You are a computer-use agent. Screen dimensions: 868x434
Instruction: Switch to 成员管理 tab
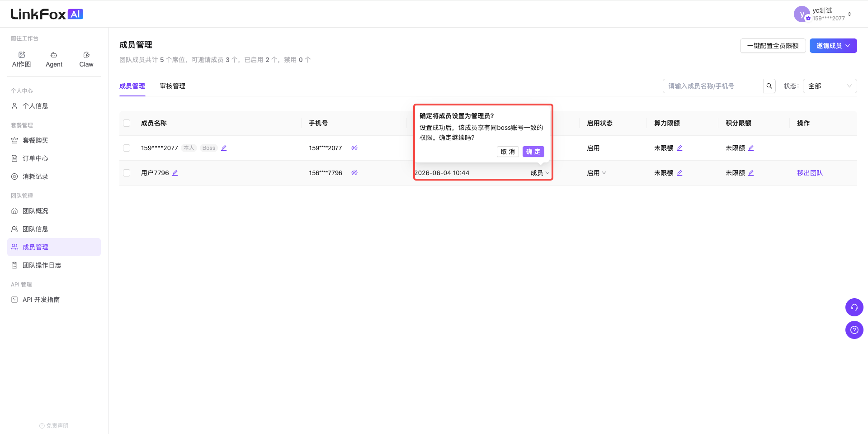(x=132, y=86)
